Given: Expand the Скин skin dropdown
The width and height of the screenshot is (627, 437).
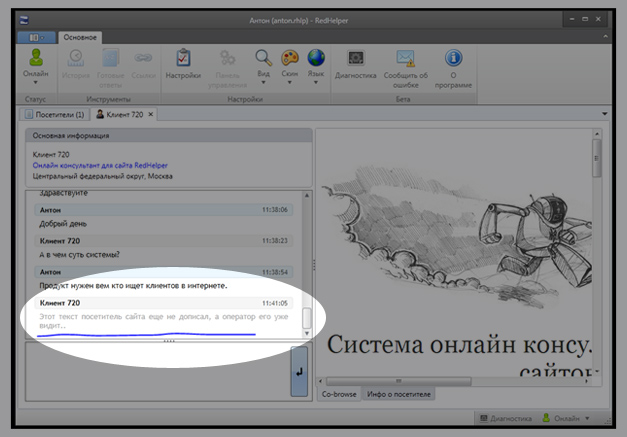Looking at the screenshot, I should pyautogui.click(x=290, y=81).
